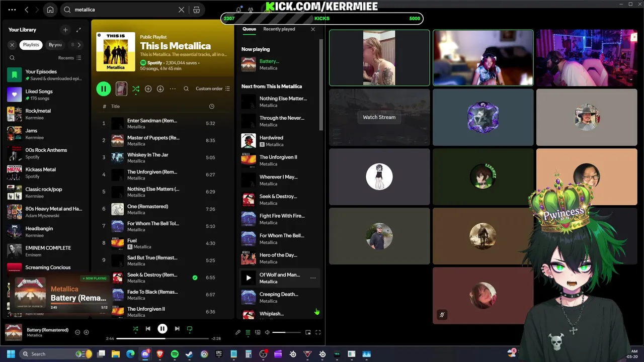This screenshot has height=362, width=644.
Task: Select the One (Remastered) track
Action: click(162, 209)
